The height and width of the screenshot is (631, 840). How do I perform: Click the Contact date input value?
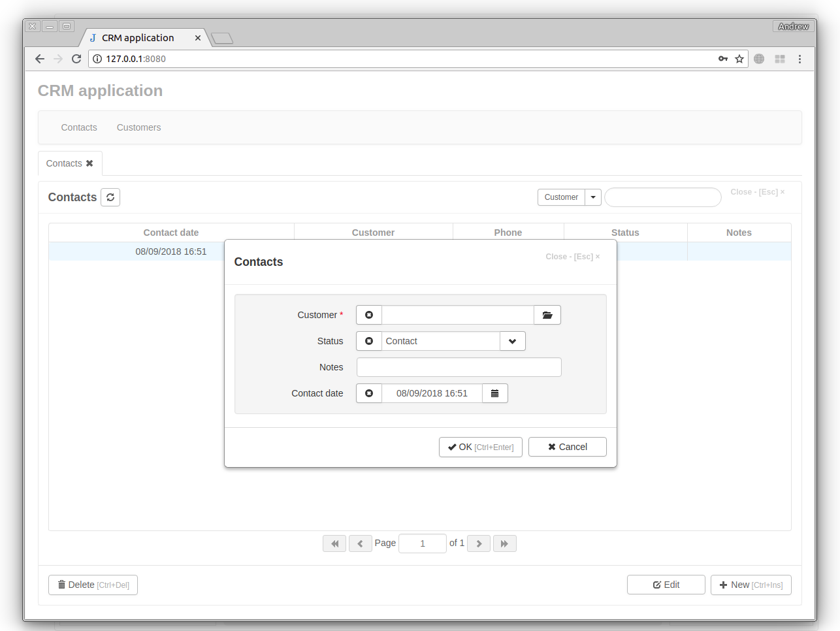tap(432, 393)
